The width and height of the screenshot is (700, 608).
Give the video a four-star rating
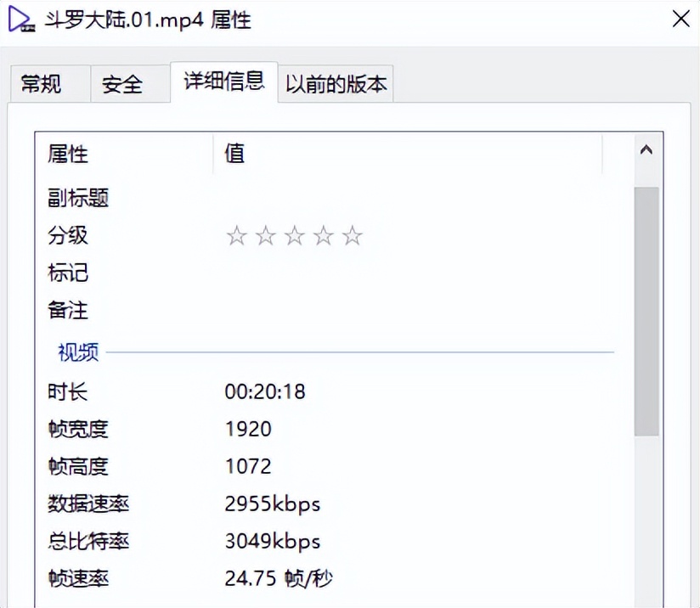(324, 235)
